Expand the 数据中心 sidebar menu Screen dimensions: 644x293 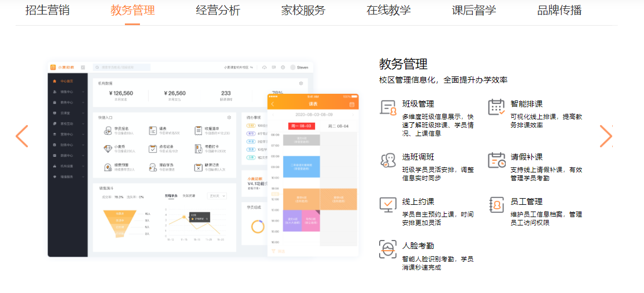(68, 156)
